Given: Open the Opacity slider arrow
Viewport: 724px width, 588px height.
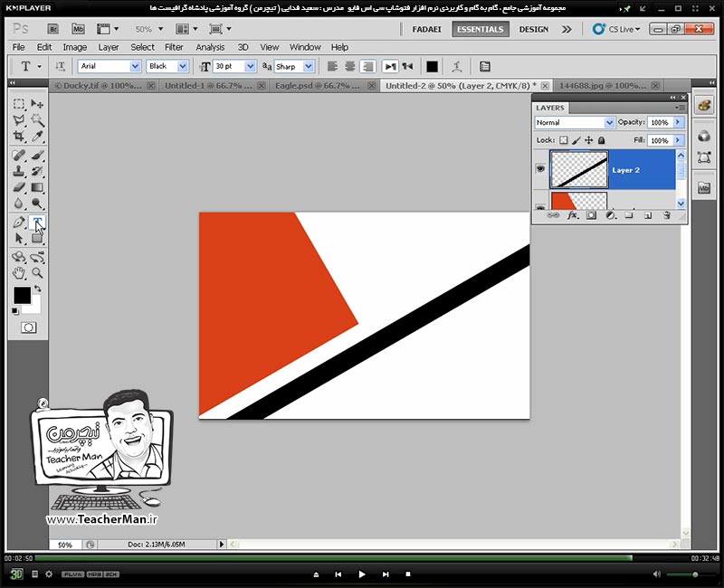Looking at the screenshot, I should pyautogui.click(x=678, y=122).
